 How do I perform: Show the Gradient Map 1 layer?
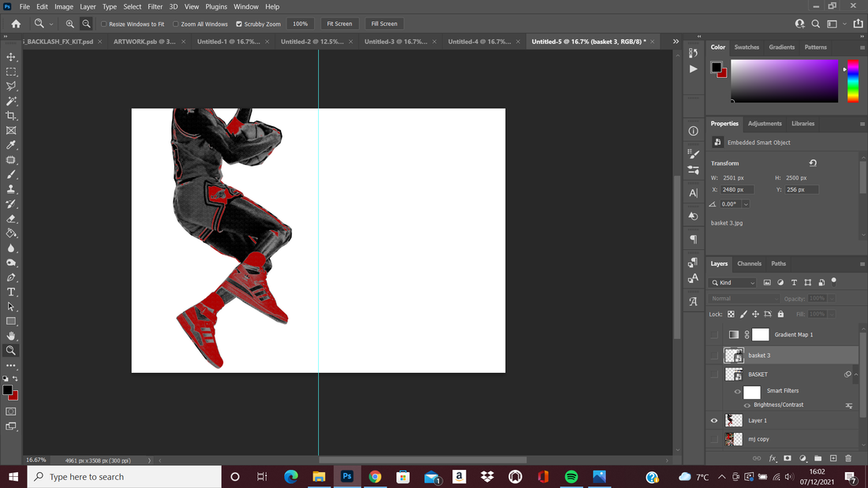pos(714,334)
